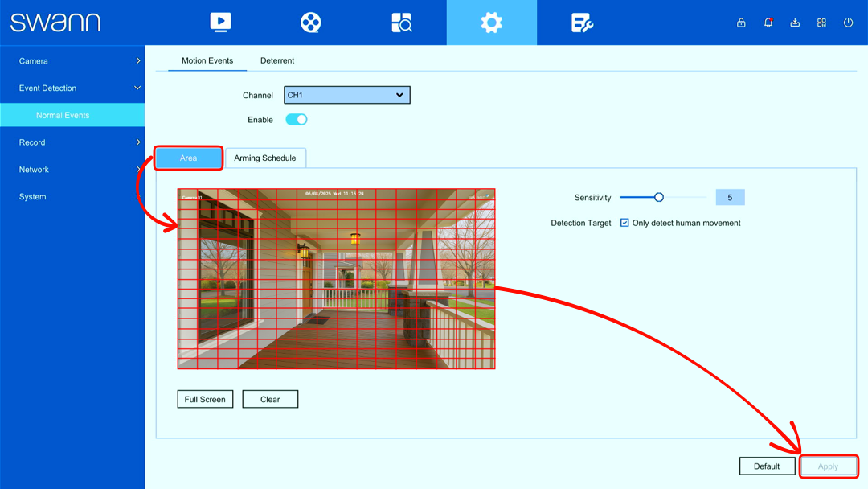This screenshot has height=489, width=868.
Task: Expand the Camera sidebar menu
Action: [x=72, y=61]
